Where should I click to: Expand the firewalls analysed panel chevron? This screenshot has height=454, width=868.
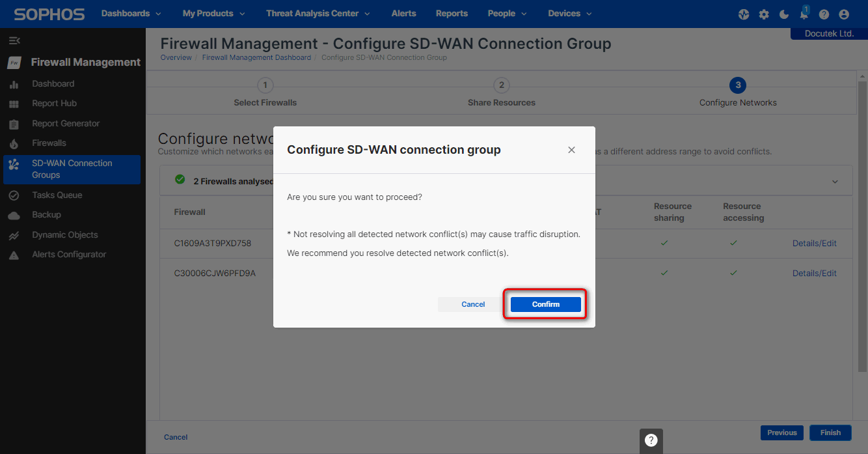[x=835, y=182]
